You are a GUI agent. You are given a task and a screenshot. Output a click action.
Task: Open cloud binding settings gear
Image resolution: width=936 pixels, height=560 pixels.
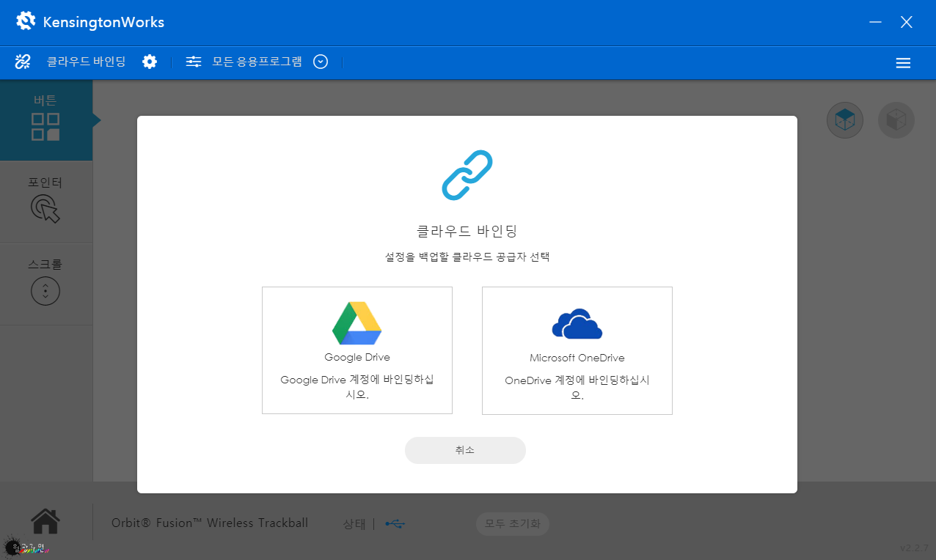150,62
